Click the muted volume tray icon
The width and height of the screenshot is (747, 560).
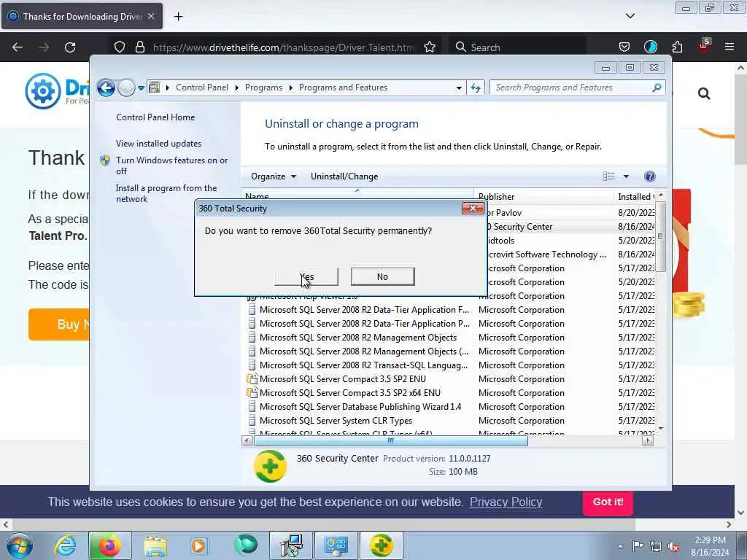point(674,547)
